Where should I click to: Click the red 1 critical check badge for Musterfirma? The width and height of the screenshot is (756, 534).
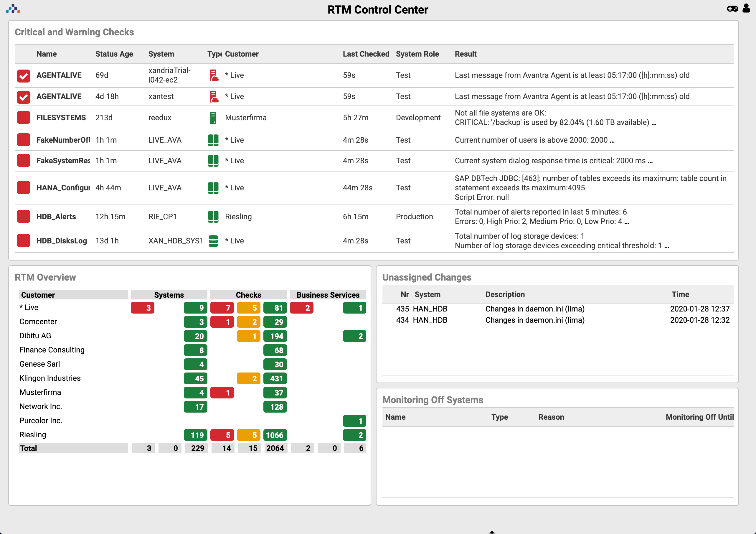222,393
